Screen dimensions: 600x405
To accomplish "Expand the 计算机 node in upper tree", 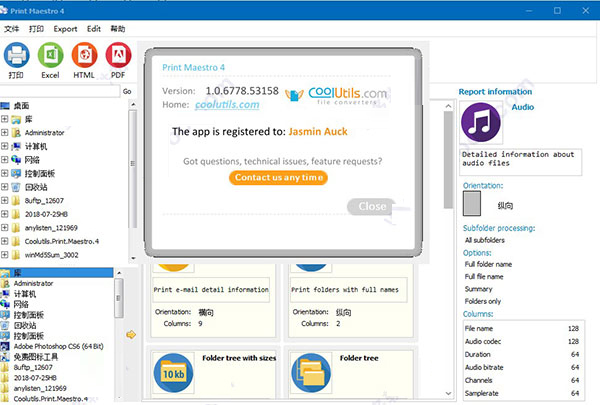I will [4, 146].
